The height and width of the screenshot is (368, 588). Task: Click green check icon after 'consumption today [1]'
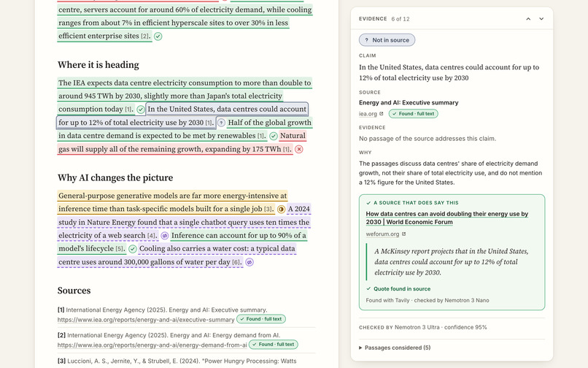[141, 110]
